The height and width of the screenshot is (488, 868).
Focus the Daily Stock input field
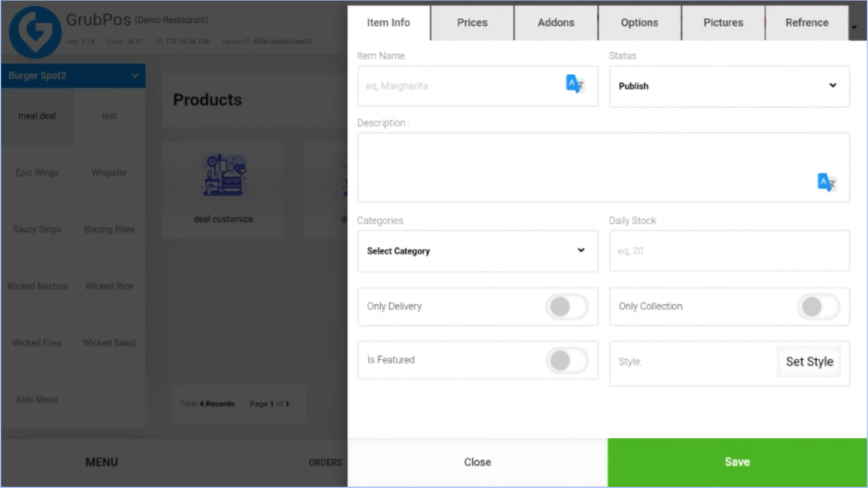coord(729,251)
